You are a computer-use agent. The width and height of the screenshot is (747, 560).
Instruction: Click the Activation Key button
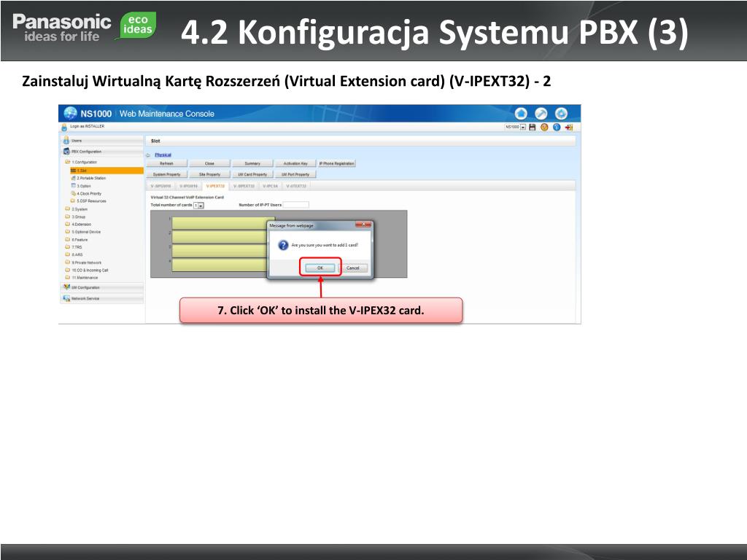[x=295, y=163]
